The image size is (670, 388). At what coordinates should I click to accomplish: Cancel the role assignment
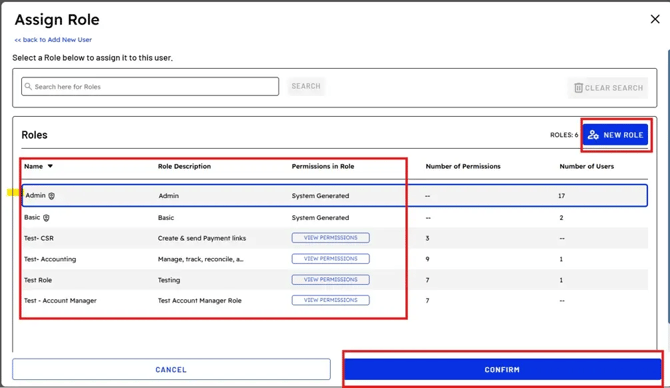171,369
